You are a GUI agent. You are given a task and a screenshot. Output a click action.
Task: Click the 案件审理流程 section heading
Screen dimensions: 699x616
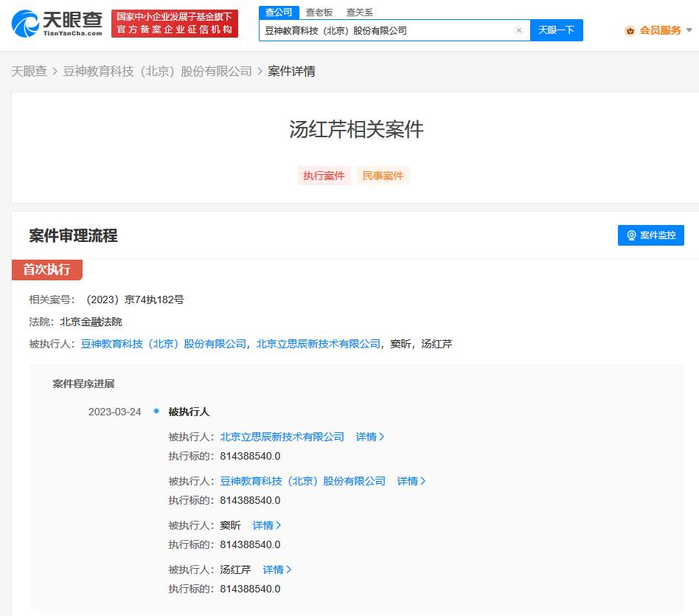click(x=74, y=235)
